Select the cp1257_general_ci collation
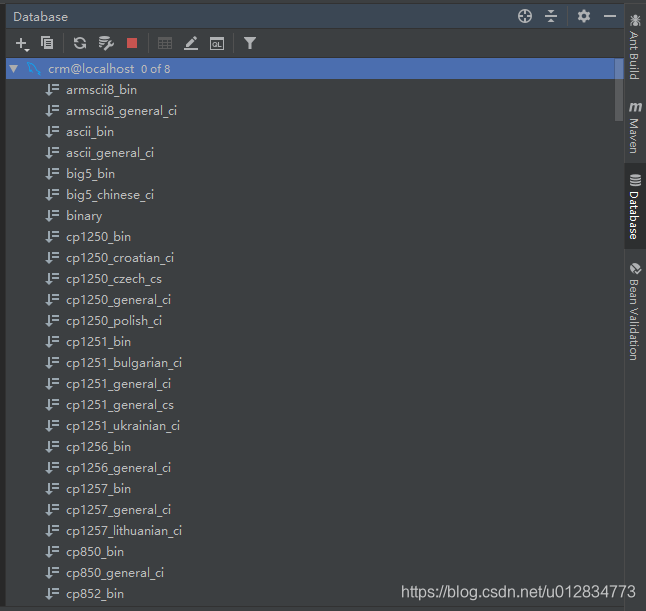This screenshot has width=646, height=611. [x=119, y=510]
